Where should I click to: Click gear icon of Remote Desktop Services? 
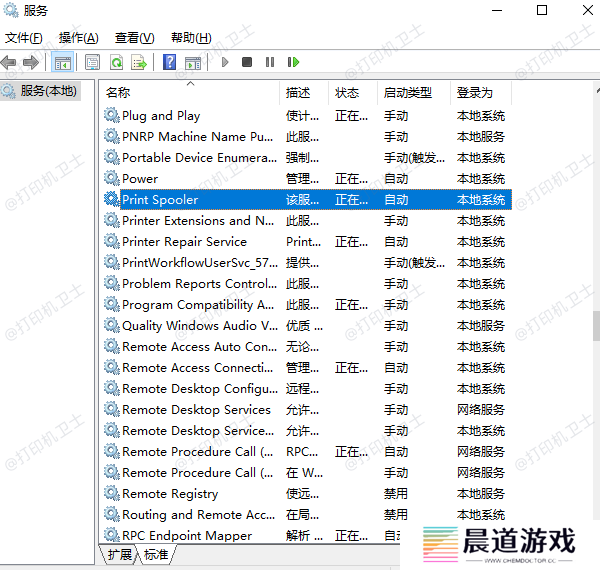click(112, 409)
